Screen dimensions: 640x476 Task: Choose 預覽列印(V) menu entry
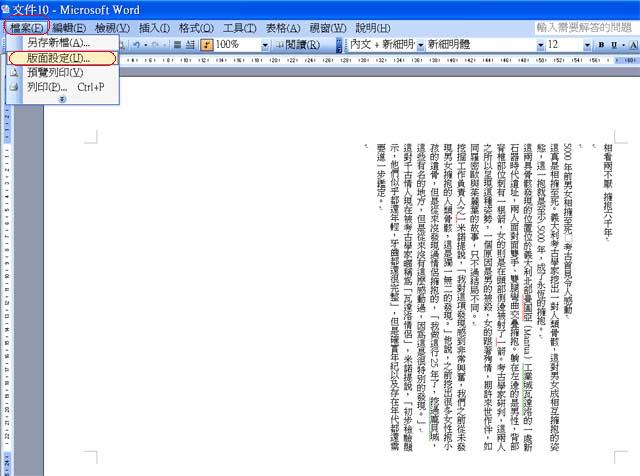63,73
